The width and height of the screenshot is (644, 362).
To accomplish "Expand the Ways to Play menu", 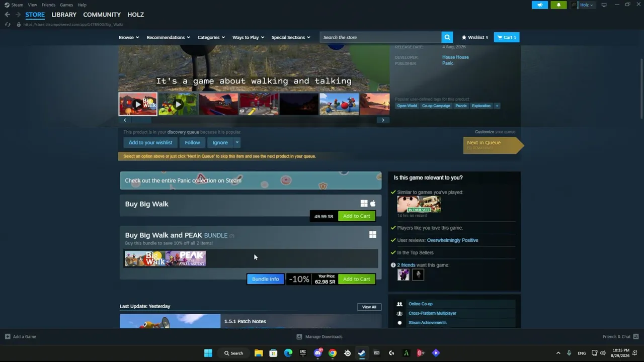I will (249, 37).
